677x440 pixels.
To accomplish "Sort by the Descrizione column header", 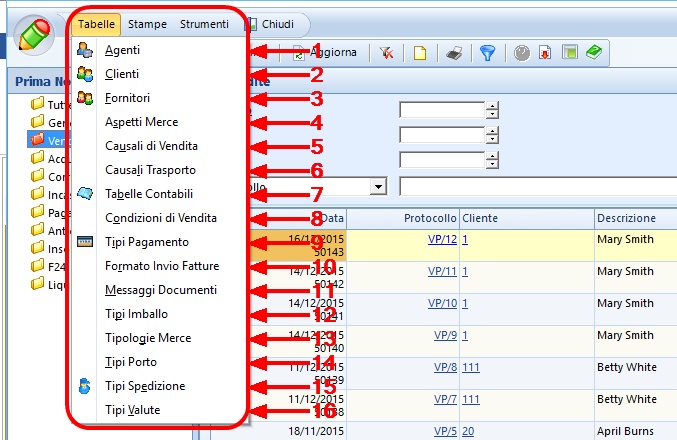I will coord(626,218).
